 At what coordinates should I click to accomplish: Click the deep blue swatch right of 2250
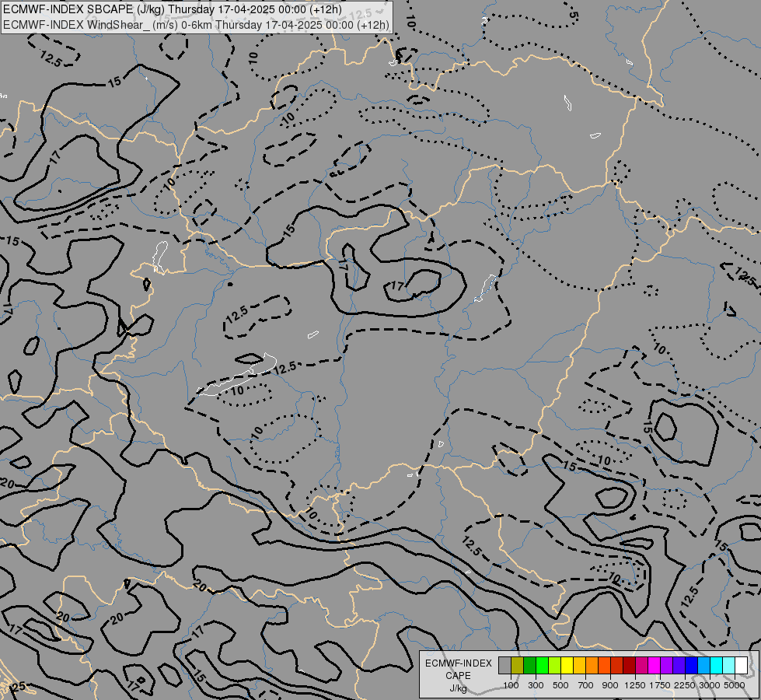(692, 665)
